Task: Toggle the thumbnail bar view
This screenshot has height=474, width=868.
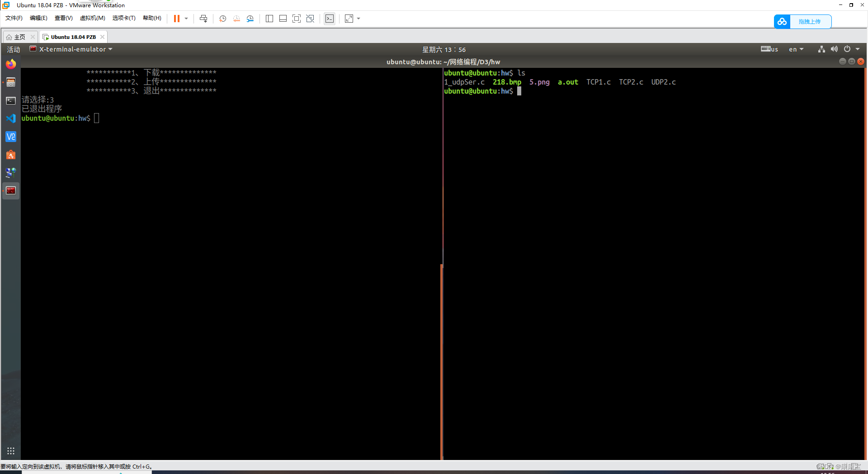Action: point(283,19)
